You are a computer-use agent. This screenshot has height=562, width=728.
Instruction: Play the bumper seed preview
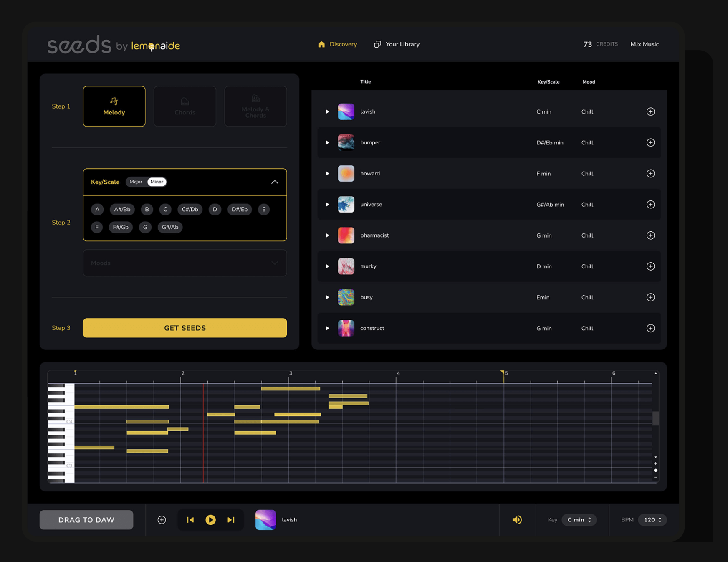coord(328,142)
